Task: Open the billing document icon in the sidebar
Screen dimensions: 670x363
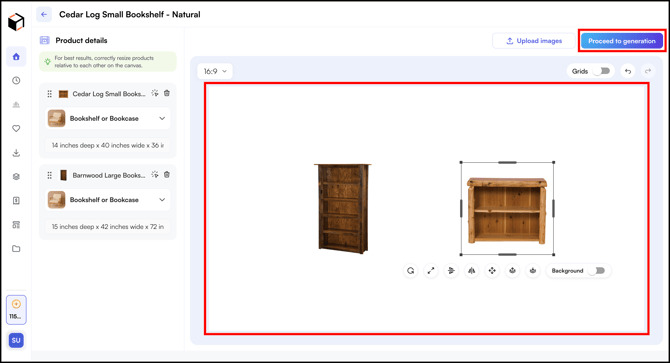Action: pos(16,200)
